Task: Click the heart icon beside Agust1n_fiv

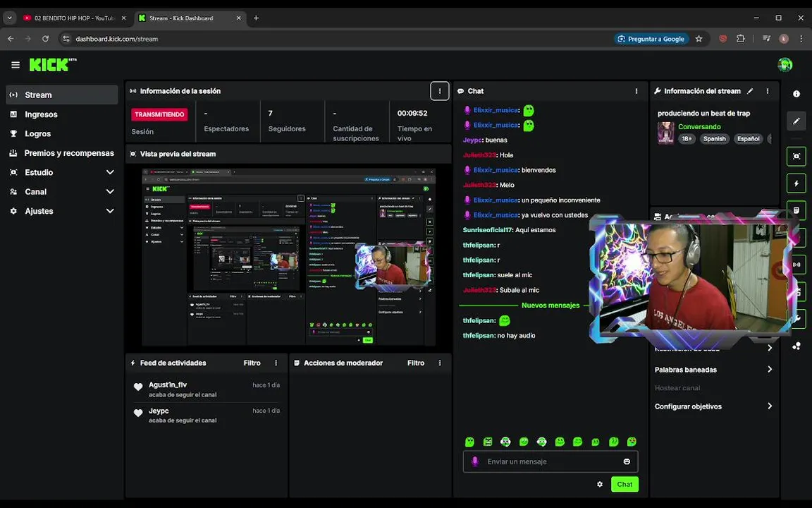Action: click(138, 387)
